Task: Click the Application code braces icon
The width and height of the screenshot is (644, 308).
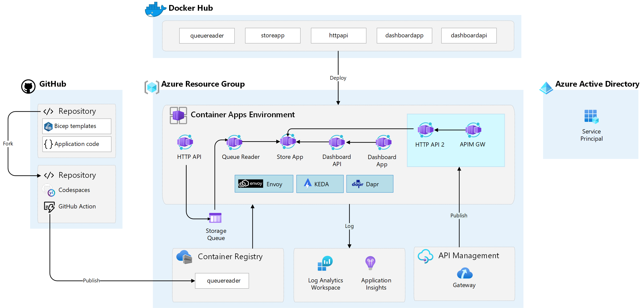Action: click(x=48, y=144)
